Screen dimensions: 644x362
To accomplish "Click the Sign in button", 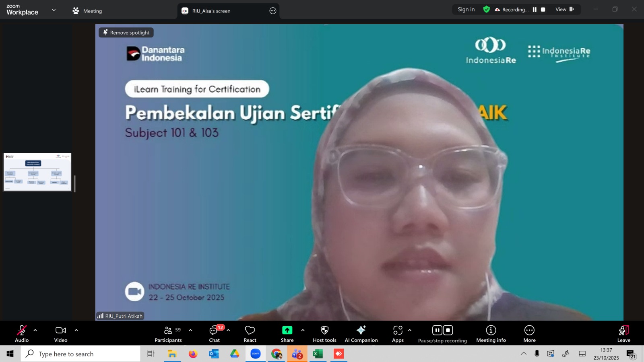I will point(466,10).
